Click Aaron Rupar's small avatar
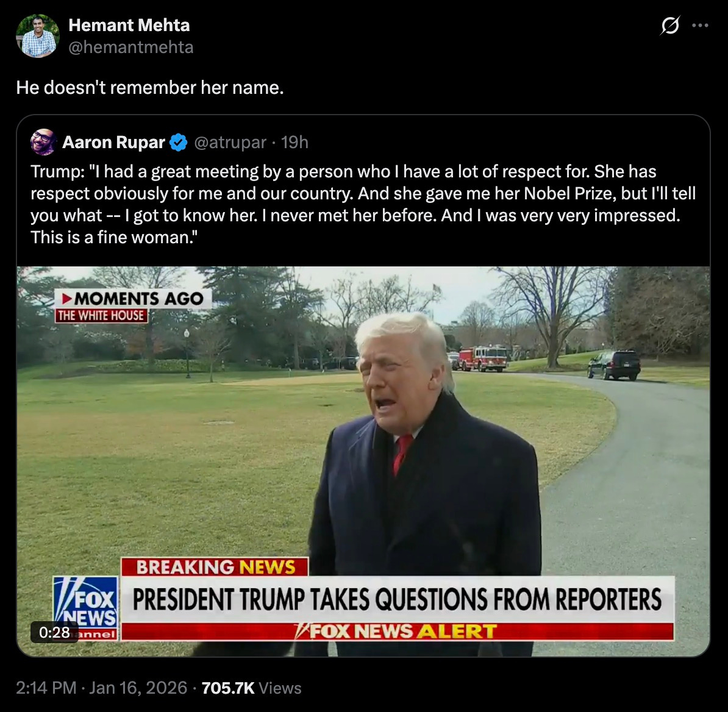The image size is (728, 712). pyautogui.click(x=43, y=142)
